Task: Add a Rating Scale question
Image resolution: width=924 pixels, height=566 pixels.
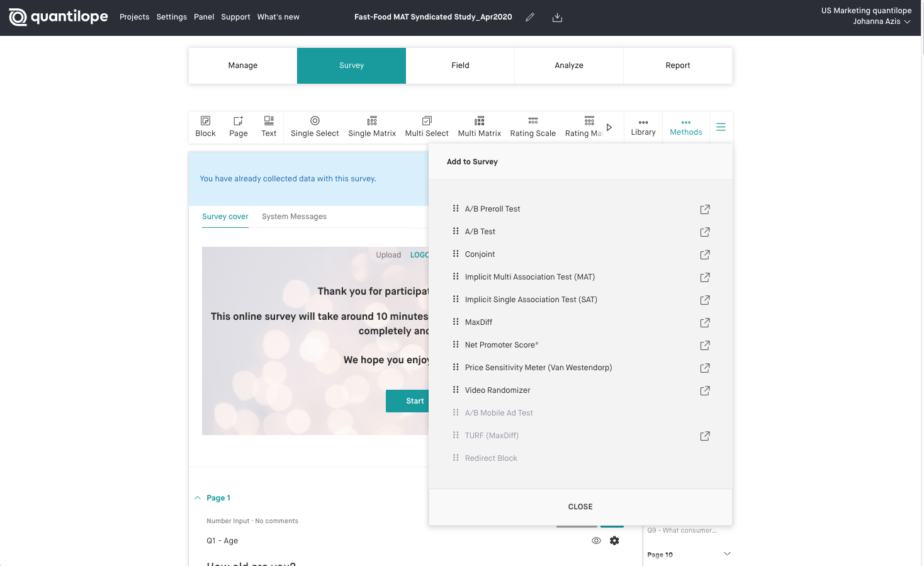Action: [x=532, y=127]
